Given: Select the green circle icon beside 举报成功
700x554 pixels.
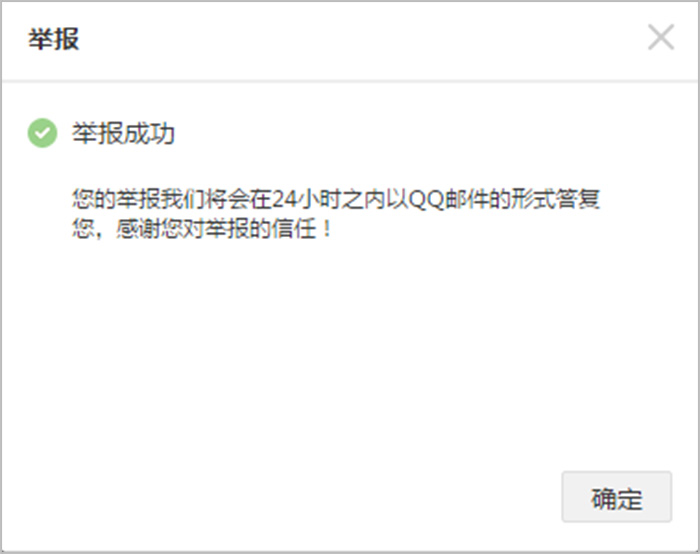Looking at the screenshot, I should pos(42,133).
